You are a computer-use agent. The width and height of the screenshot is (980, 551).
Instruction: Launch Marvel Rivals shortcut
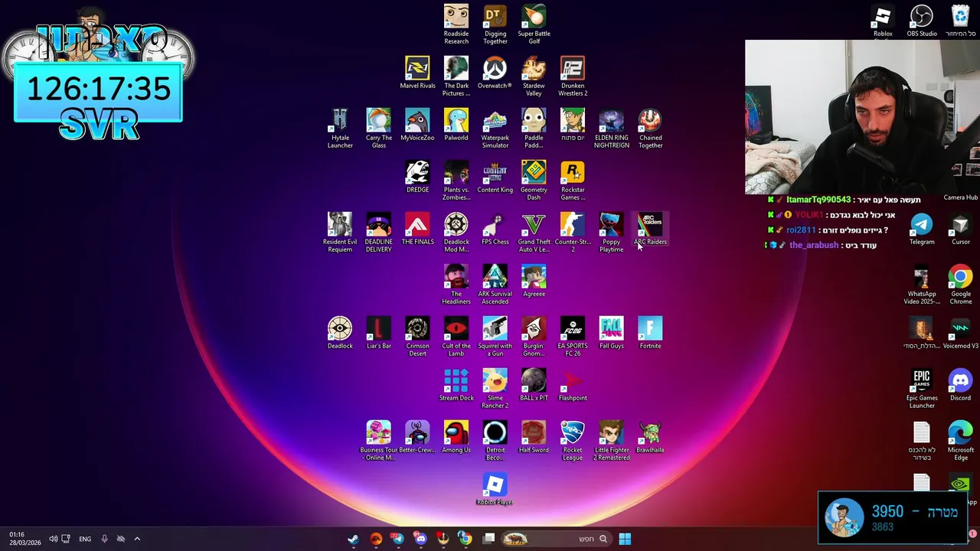[x=417, y=73]
